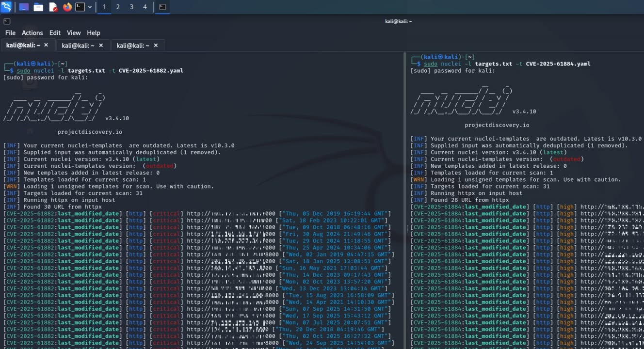Switch to the second kali@kali terminal tab
Image resolution: width=644 pixels, height=349 pixels.
pyautogui.click(x=78, y=45)
